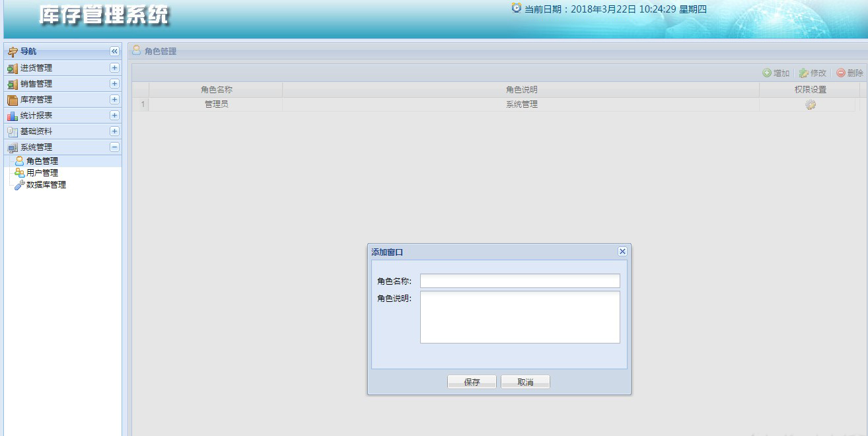The height and width of the screenshot is (436, 868).
Task: Expand the 库存管理 accordion section
Action: [x=114, y=99]
